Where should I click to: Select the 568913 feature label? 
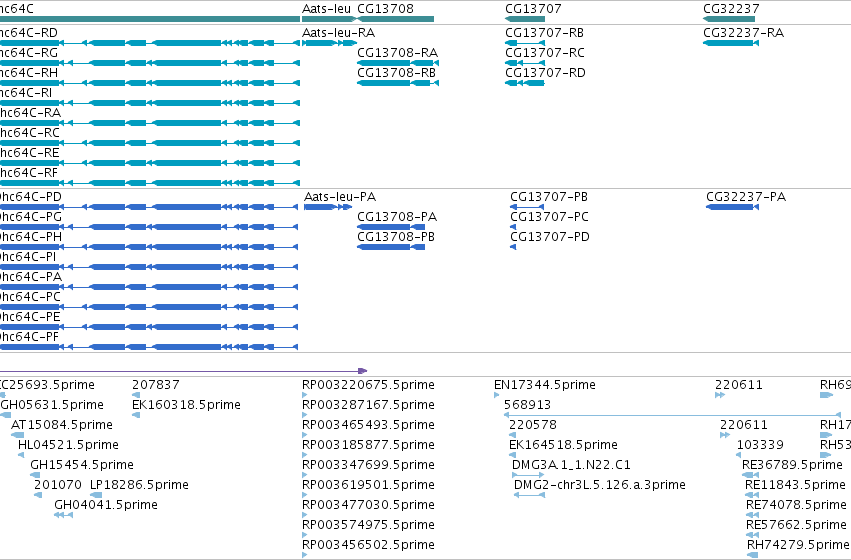(x=528, y=405)
